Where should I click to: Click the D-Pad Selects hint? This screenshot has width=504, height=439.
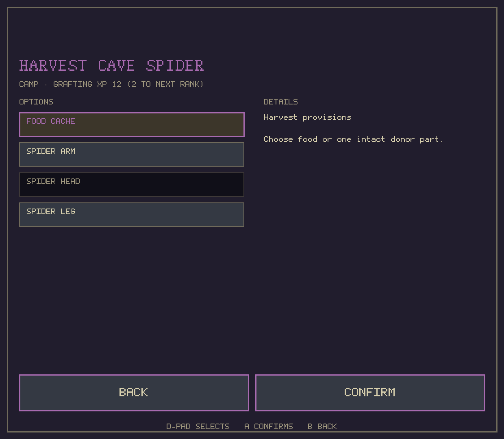[x=198, y=426]
